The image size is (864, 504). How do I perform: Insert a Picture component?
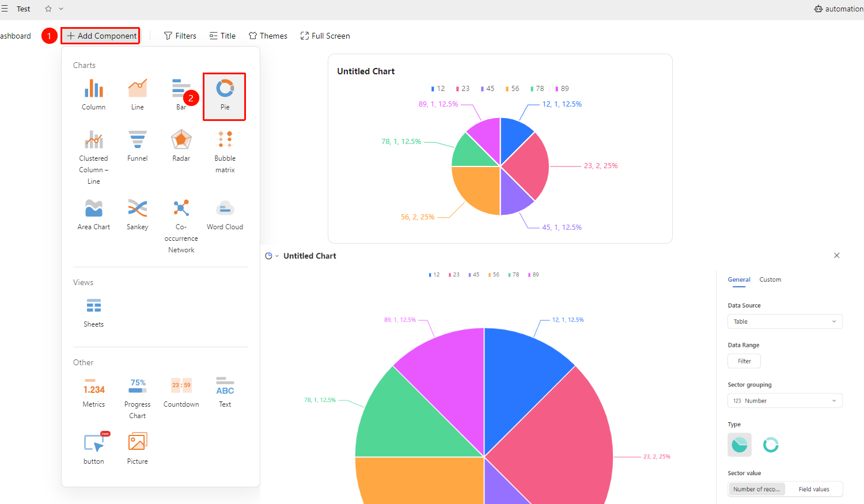pyautogui.click(x=137, y=449)
